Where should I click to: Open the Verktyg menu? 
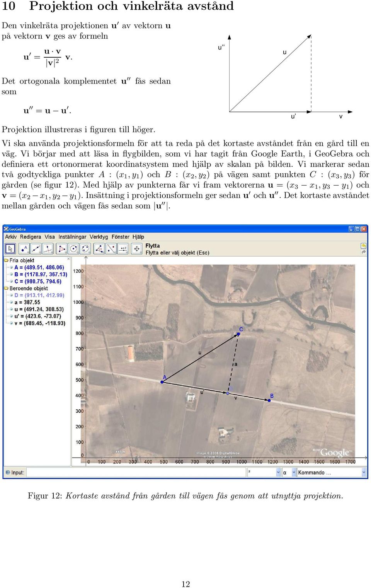99,237
